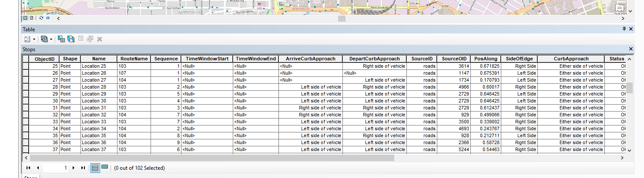Click the SourceID column header
The height and width of the screenshot is (178, 644).
click(422, 59)
